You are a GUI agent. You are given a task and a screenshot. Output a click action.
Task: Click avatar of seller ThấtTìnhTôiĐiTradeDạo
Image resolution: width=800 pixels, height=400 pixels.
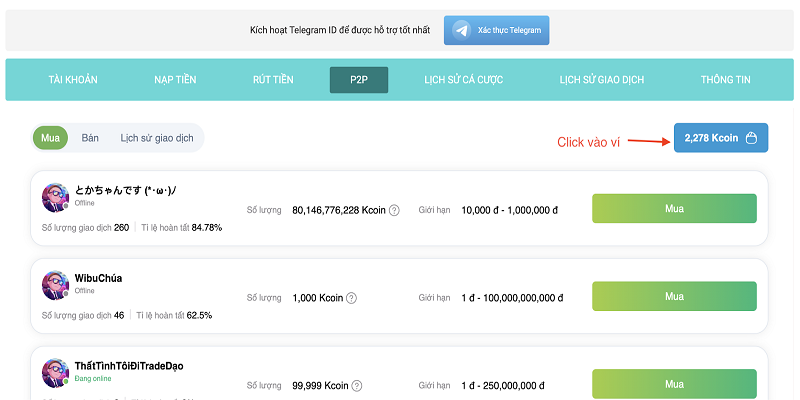click(x=55, y=373)
